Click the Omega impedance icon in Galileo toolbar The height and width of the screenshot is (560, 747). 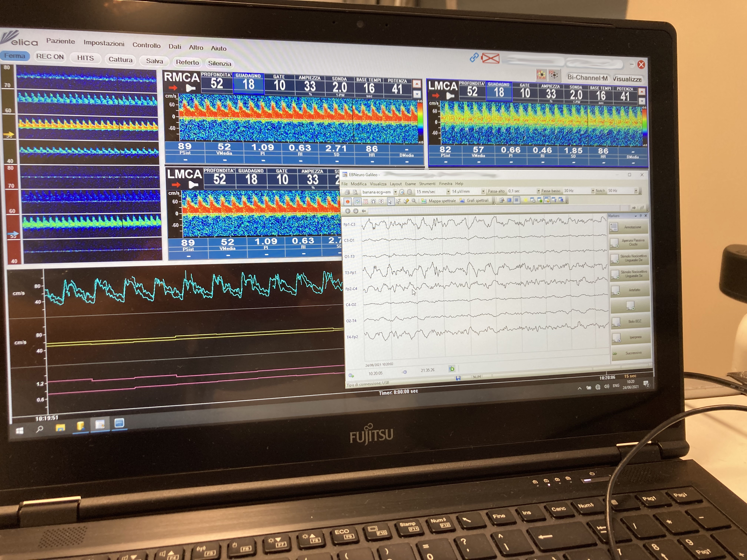373,201
